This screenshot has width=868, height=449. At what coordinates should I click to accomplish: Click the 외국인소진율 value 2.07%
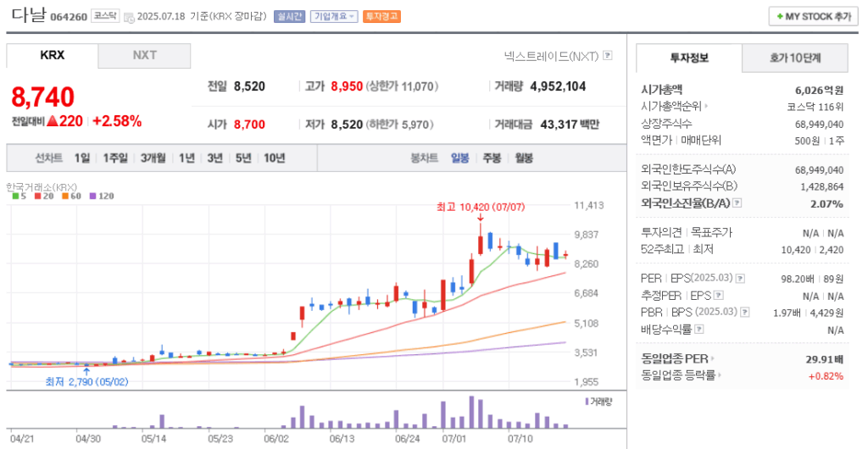(x=827, y=204)
